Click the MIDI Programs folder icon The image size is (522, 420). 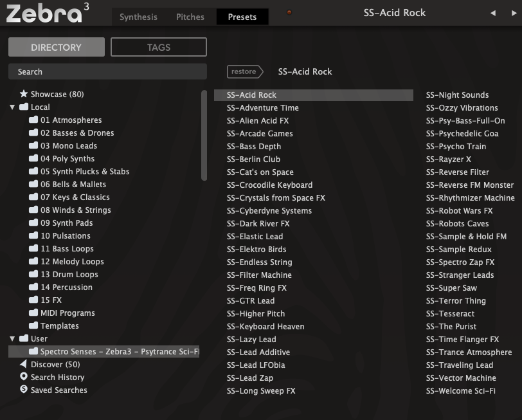pyautogui.click(x=33, y=313)
